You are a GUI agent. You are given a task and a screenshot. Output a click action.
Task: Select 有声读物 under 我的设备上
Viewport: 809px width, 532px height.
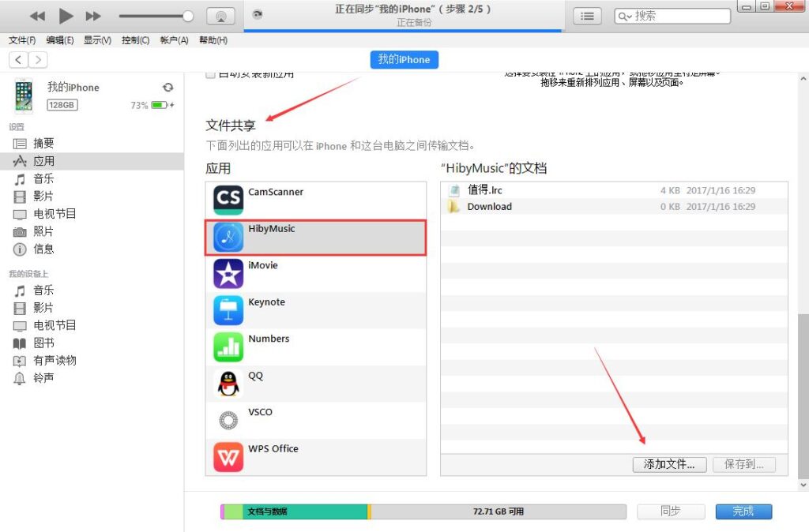92,361
